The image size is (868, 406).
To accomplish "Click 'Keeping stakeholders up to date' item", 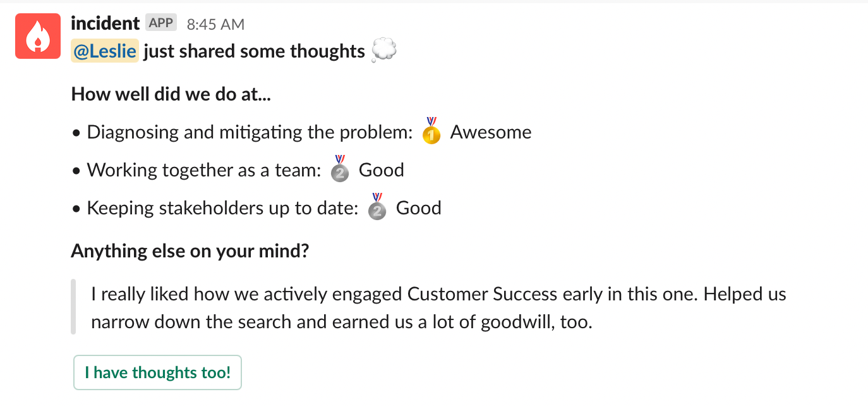I will (223, 208).
